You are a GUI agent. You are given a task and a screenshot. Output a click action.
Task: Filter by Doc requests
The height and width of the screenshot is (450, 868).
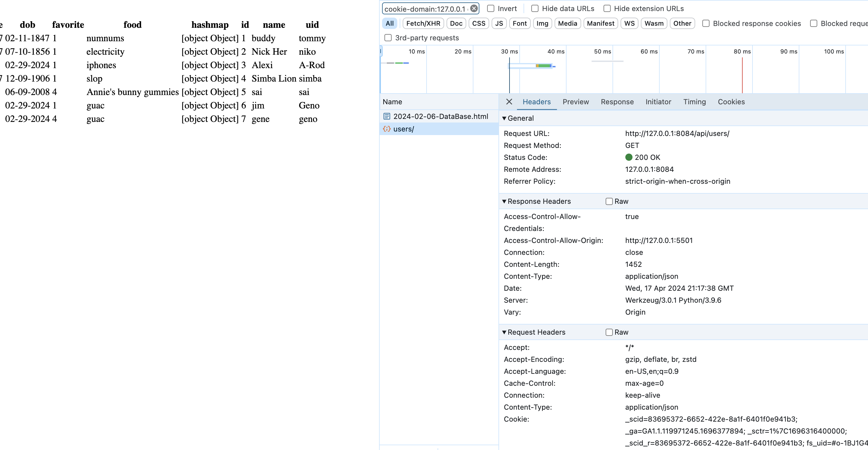pyautogui.click(x=456, y=23)
